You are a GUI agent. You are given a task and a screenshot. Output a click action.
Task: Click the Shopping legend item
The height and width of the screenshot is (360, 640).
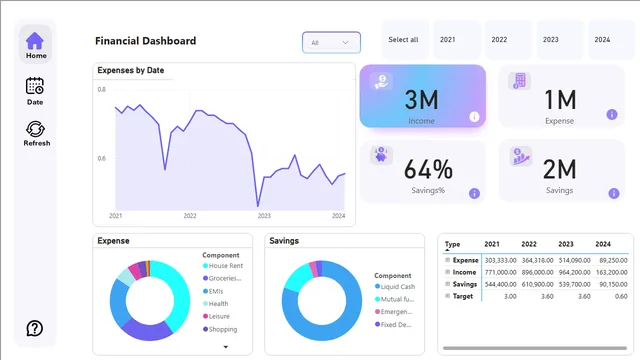tap(220, 329)
